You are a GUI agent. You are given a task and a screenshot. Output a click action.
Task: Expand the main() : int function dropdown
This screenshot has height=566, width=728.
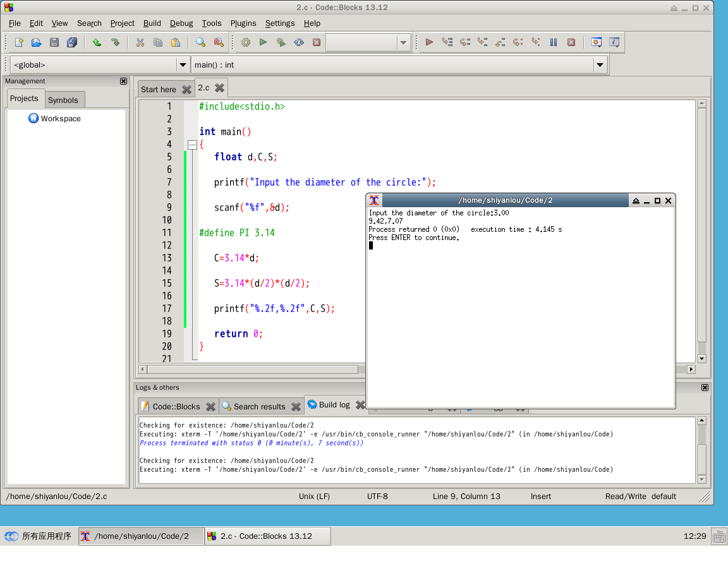coord(600,65)
